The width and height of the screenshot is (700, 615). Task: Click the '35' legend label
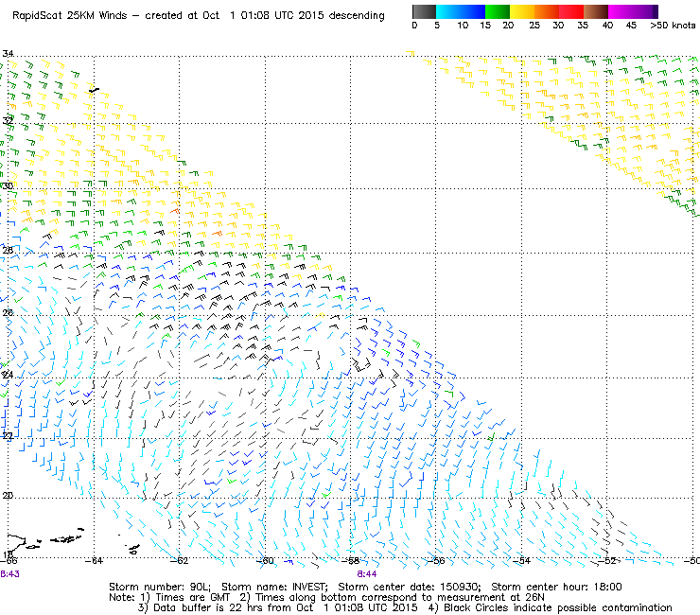[x=583, y=26]
